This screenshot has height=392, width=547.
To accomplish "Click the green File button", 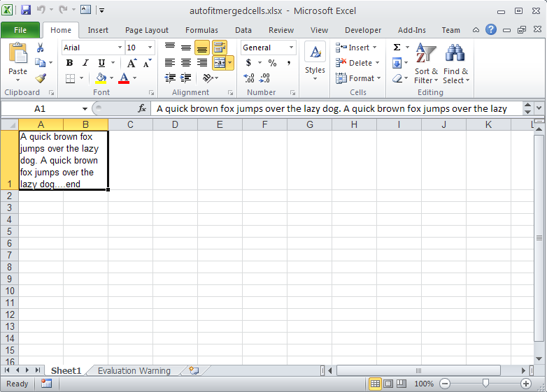I will 20,30.
